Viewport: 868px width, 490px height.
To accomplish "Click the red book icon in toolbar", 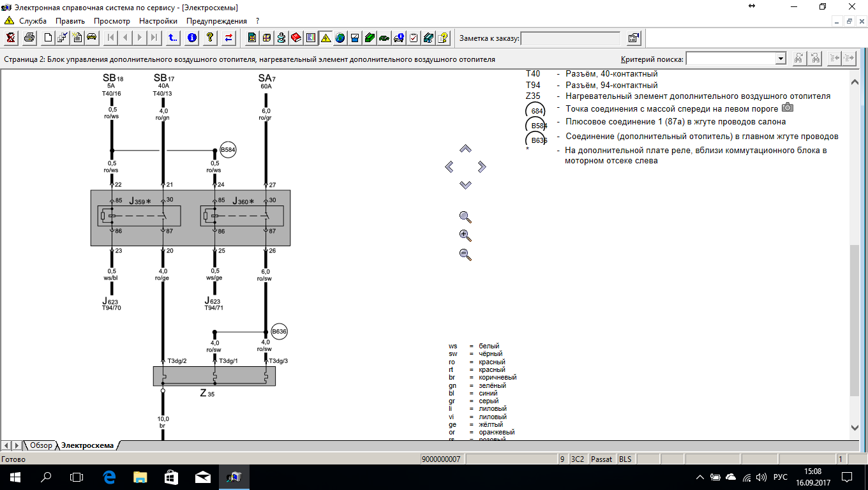I will click(x=296, y=38).
